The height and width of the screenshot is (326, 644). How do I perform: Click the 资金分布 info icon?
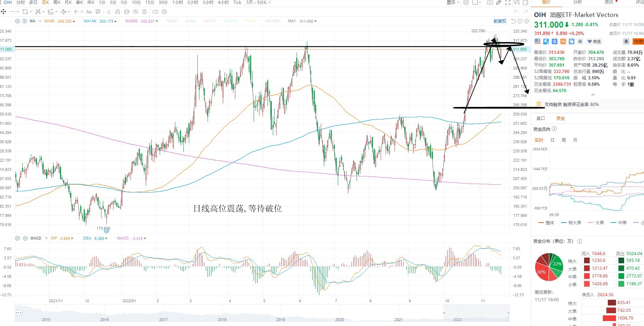(580, 241)
